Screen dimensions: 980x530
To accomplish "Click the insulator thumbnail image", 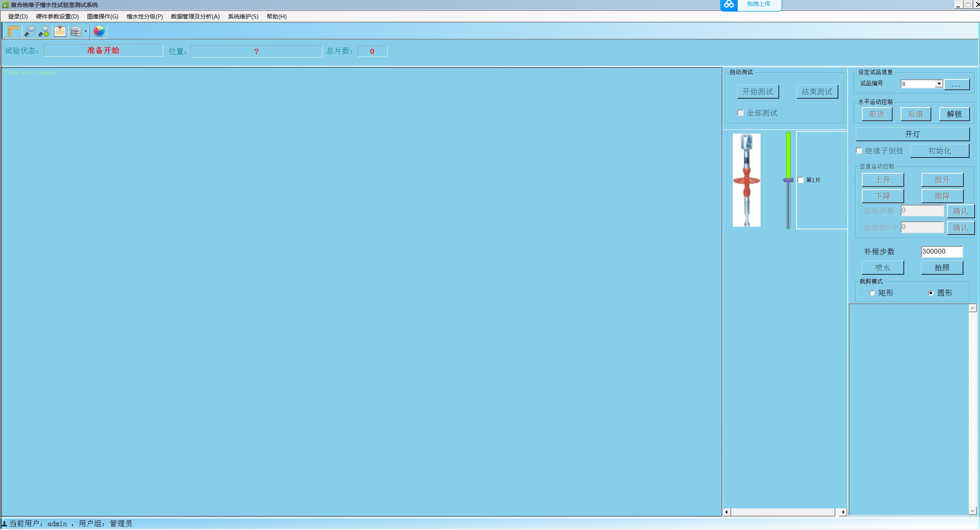I will tap(746, 180).
